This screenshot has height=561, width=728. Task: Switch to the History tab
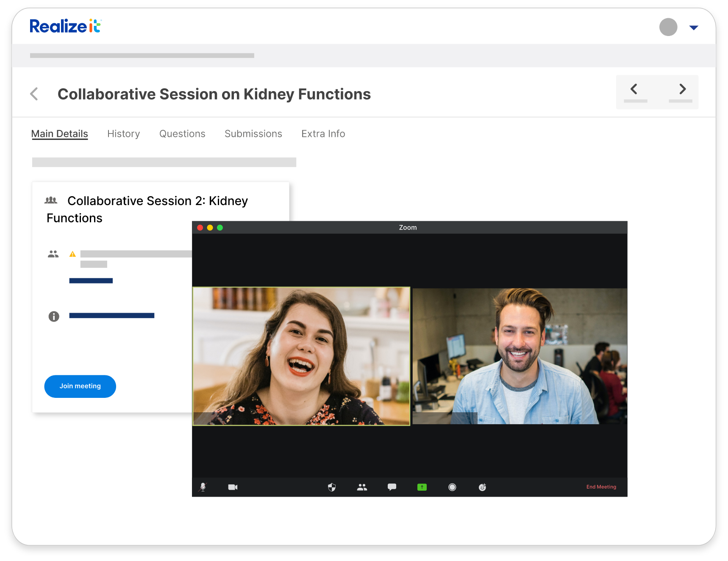(123, 133)
